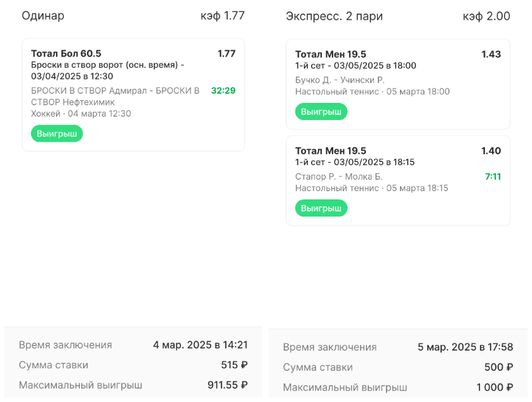Click the 1 000 ₽ maximum win amount

point(495,387)
